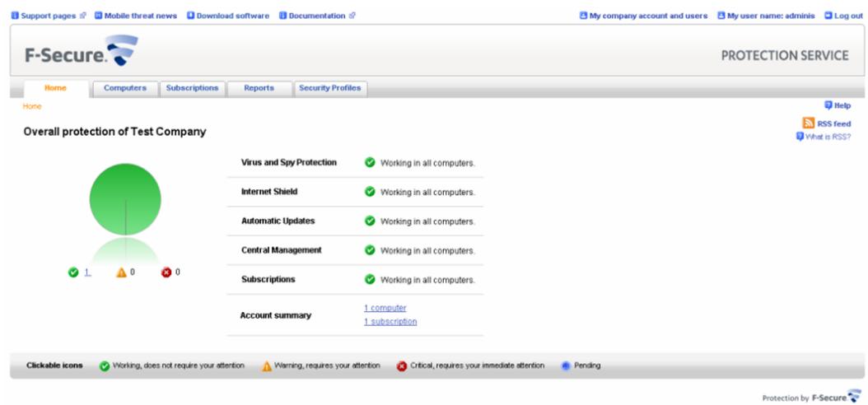868x405 pixels.
Task: Open the 1 working computers count link
Action: click(87, 272)
